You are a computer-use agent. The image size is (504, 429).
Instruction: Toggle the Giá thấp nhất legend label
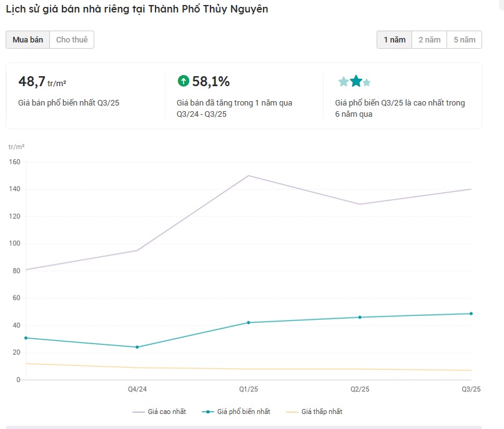point(322,412)
